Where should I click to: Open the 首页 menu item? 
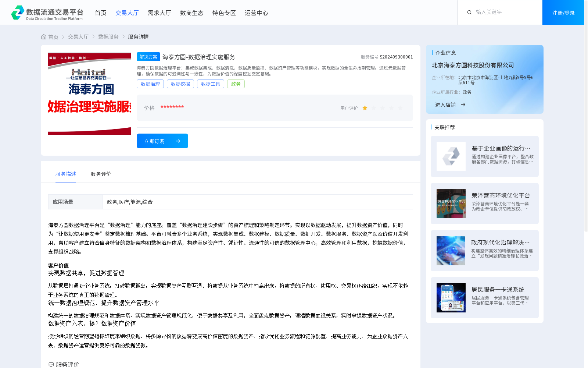point(101,13)
